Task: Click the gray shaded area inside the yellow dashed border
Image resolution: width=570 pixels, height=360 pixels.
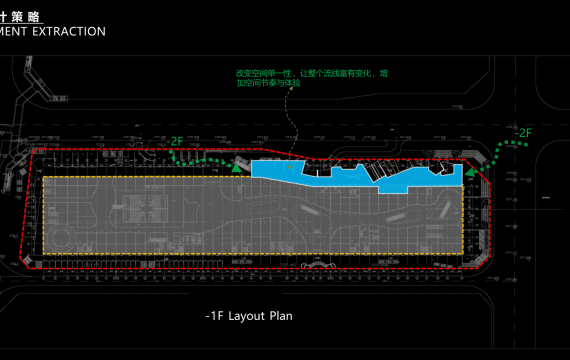Action: coord(253,216)
